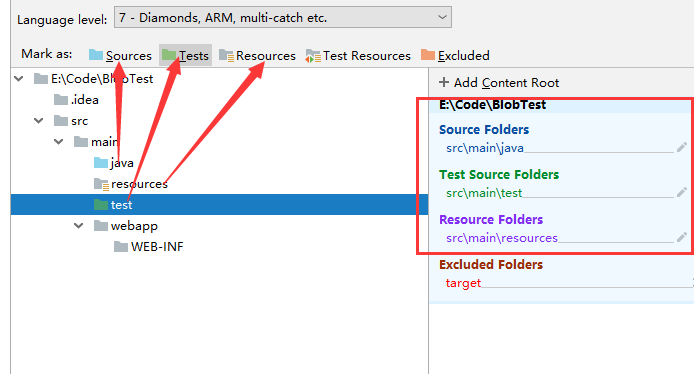Mark folder as Test Resources

tap(358, 56)
